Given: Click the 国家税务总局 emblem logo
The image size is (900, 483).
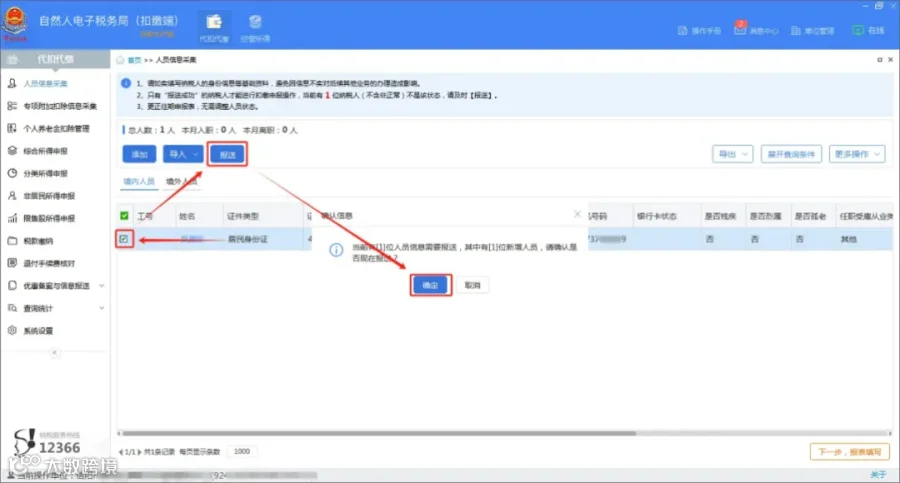Looking at the screenshot, I should [15, 22].
